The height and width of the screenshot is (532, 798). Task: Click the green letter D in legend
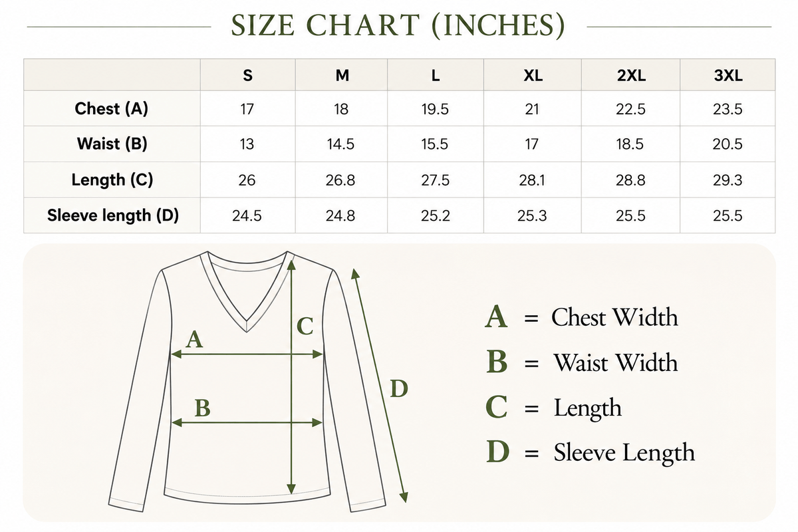pyautogui.click(x=497, y=453)
